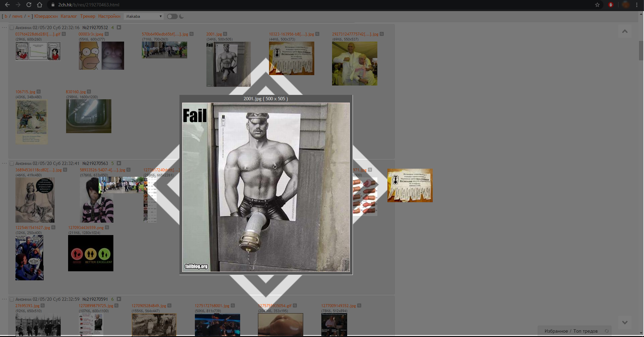Screen dimensions: 644x337
Task: Open Юзердоски in the top navigation
Action: point(46,16)
